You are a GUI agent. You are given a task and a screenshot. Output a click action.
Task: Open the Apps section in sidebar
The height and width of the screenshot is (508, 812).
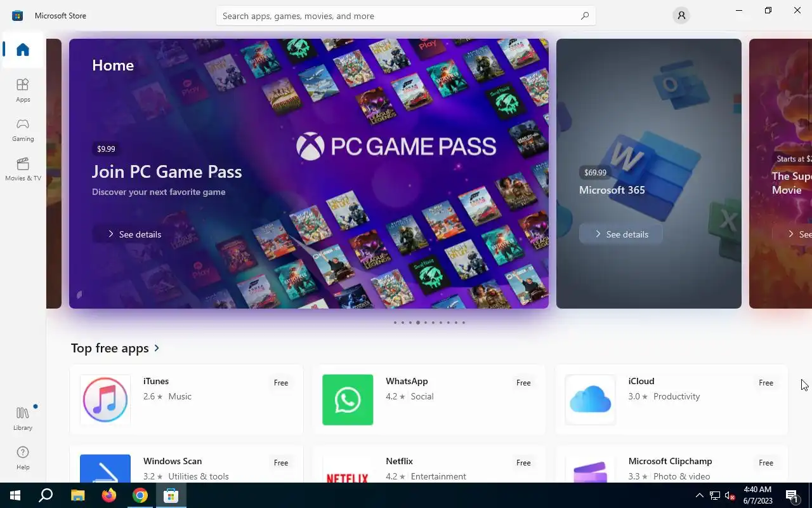click(x=23, y=90)
